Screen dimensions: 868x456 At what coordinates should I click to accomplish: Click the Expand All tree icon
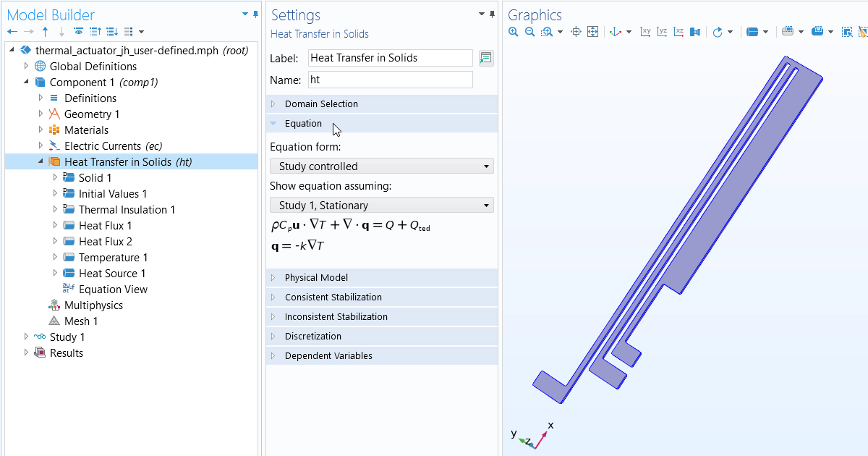coord(112,32)
